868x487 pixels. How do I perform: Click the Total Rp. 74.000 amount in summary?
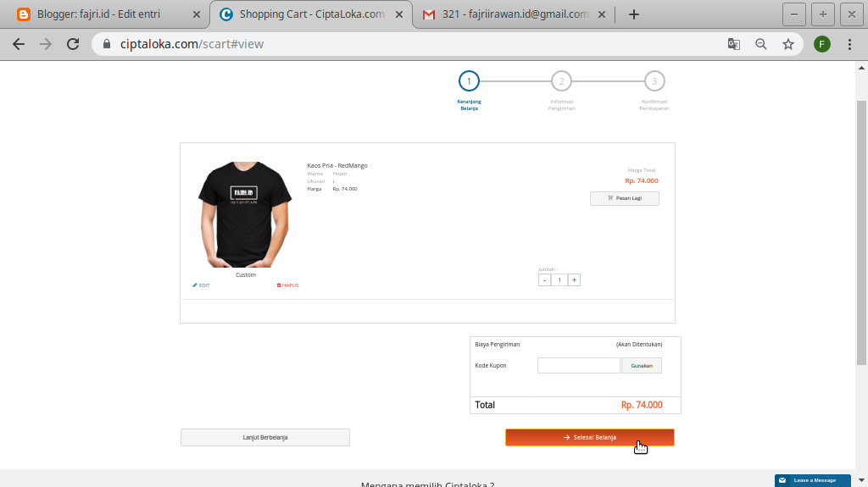click(x=642, y=405)
